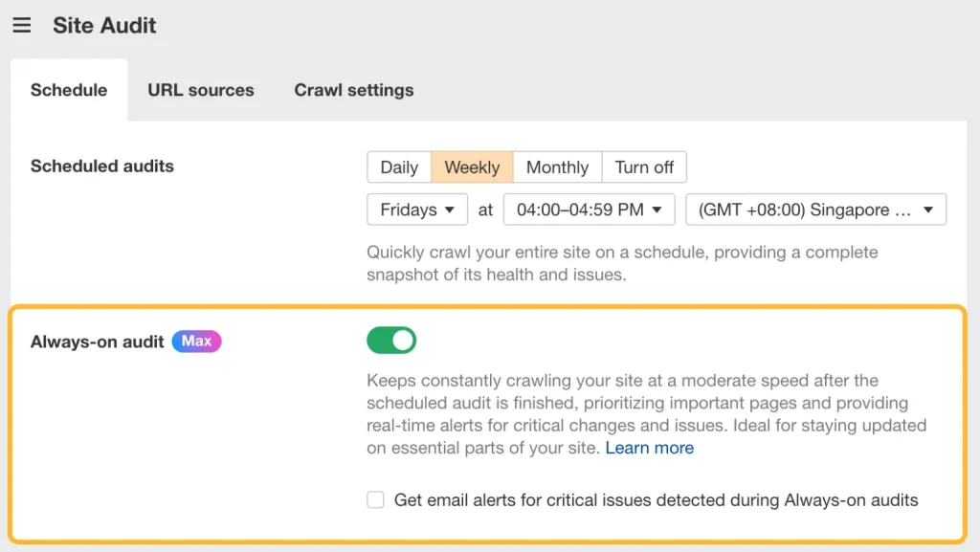Open the Fridays day dropdown
This screenshot has height=552, width=980.
pyautogui.click(x=417, y=210)
